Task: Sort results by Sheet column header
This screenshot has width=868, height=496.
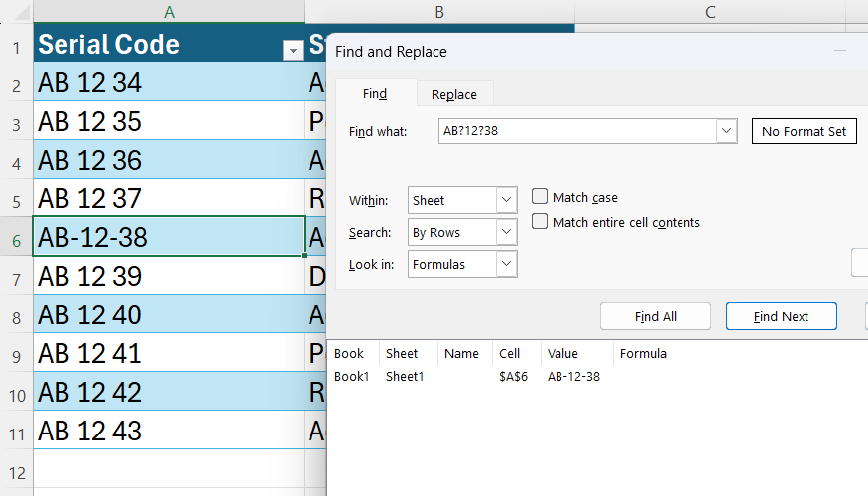Action: pyautogui.click(x=408, y=354)
